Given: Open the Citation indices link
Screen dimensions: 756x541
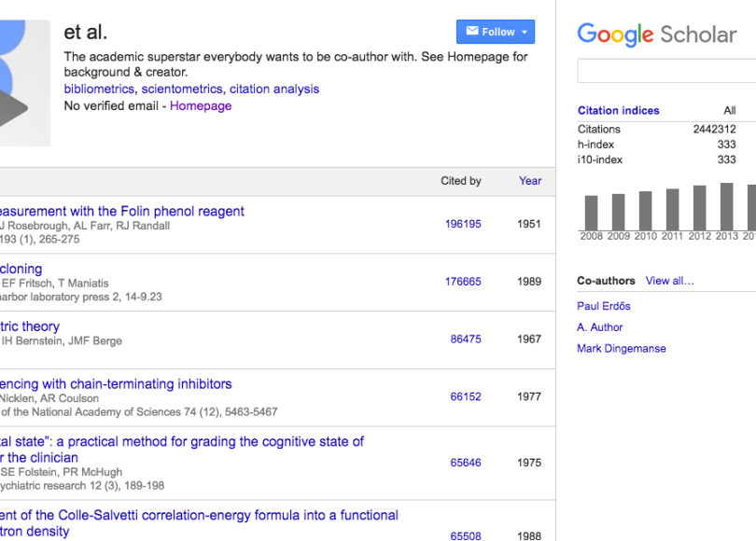Looking at the screenshot, I should 618,110.
